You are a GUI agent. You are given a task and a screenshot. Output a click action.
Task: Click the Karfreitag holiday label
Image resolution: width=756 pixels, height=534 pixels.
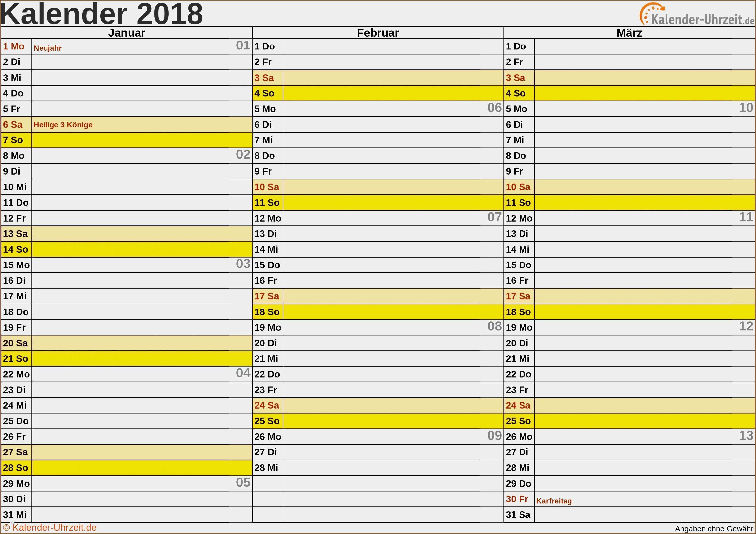coord(554,501)
